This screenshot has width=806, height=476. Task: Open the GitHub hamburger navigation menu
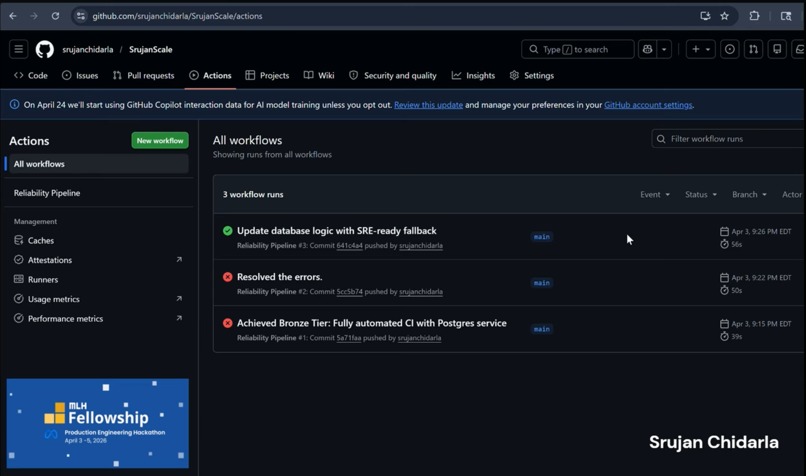pos(19,49)
